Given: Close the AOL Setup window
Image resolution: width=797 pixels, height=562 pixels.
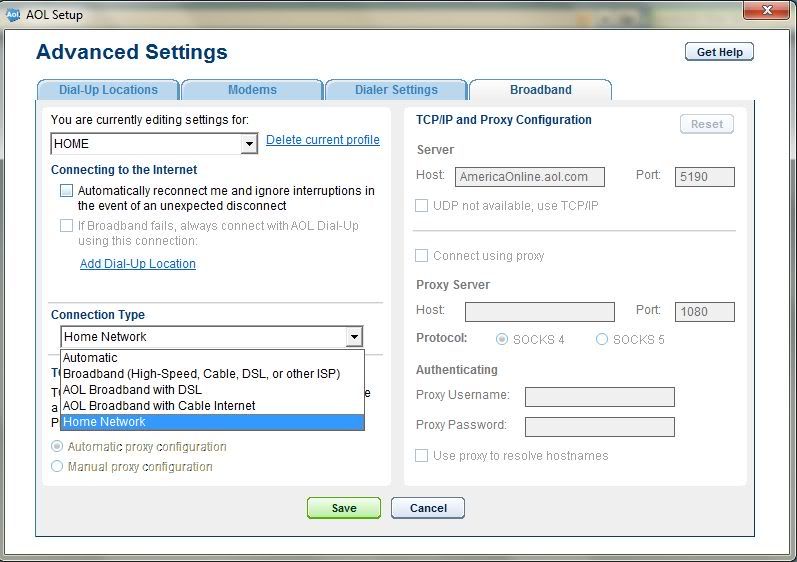Looking at the screenshot, I should point(767,10).
